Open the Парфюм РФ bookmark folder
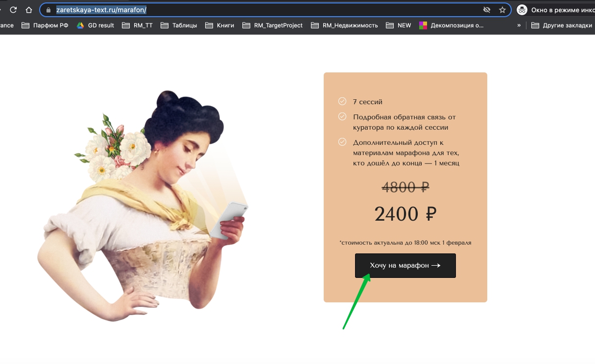The width and height of the screenshot is (595, 364). coord(45,25)
